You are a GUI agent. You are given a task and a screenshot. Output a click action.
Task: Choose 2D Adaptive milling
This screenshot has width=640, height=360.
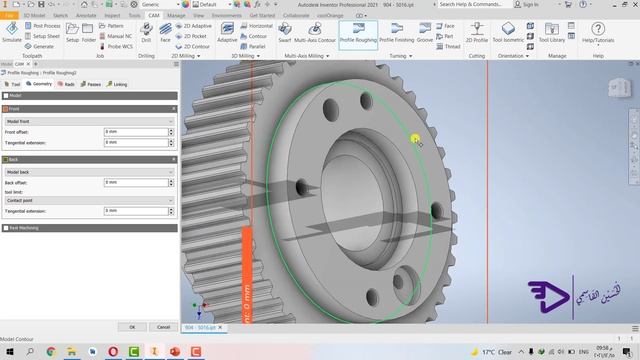tap(193, 26)
